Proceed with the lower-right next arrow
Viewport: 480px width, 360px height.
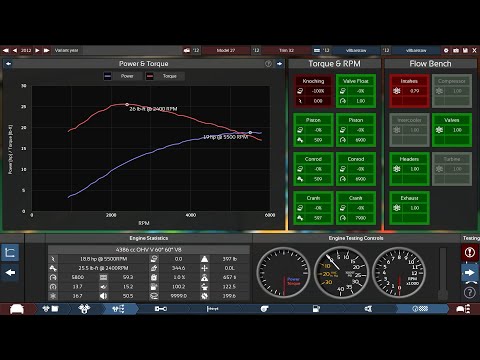(x=470, y=273)
